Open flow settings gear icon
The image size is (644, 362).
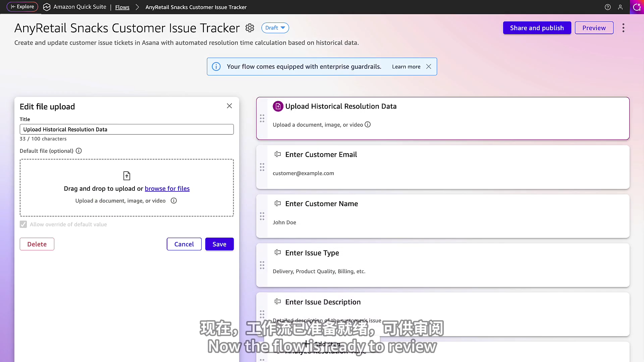[250, 28]
